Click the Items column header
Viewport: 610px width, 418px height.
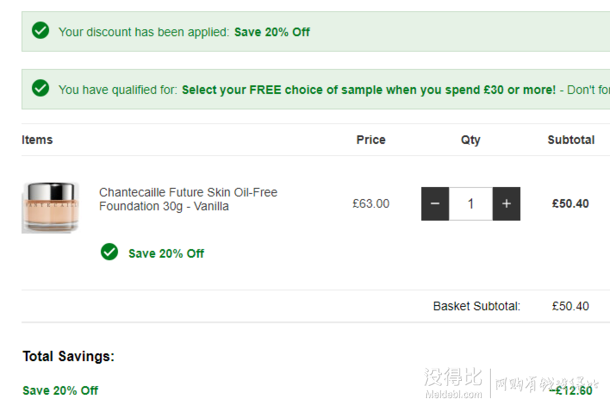[x=37, y=140]
